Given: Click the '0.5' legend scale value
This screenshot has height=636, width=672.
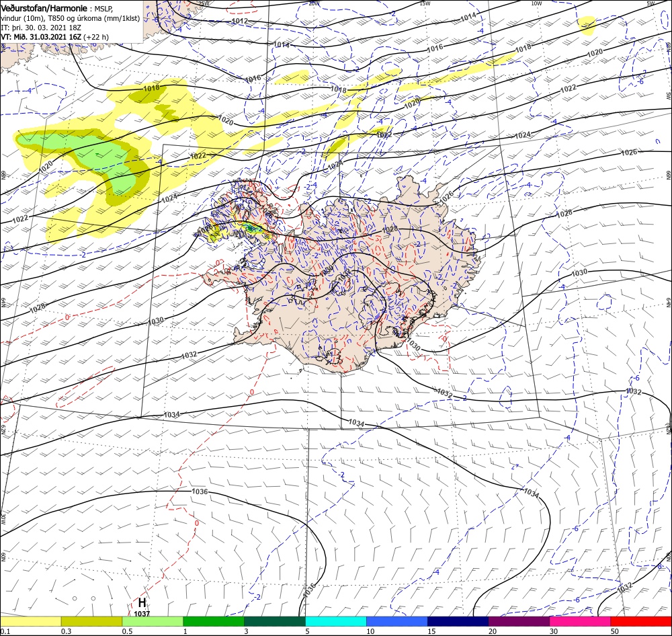Looking at the screenshot, I should coord(127,631).
